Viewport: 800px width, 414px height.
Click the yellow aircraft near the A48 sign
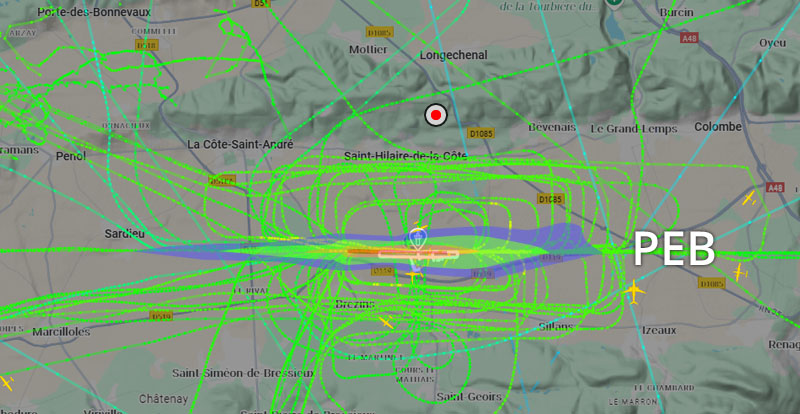pyautogui.click(x=749, y=198)
